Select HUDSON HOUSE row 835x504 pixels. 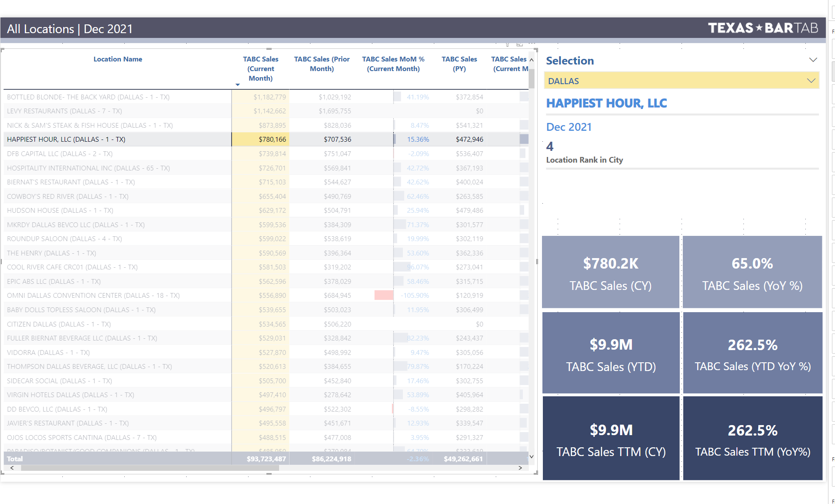(x=266, y=210)
